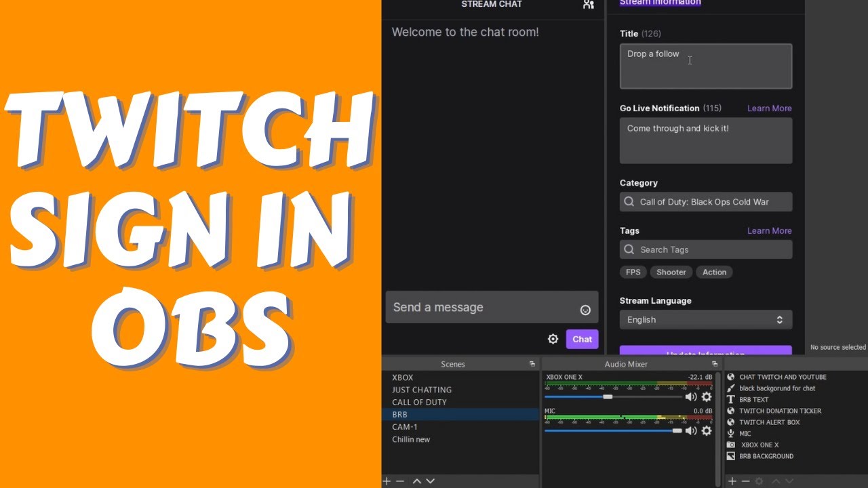Click the Category search field

tap(706, 202)
